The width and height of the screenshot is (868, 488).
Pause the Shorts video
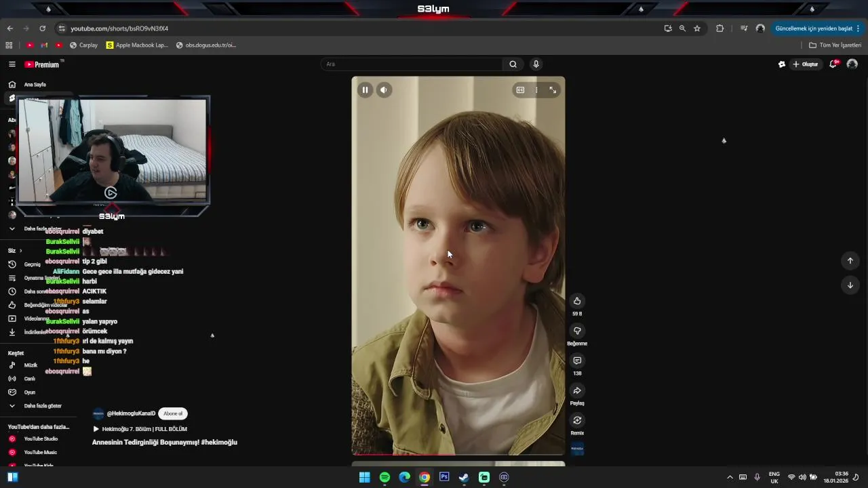coord(365,89)
